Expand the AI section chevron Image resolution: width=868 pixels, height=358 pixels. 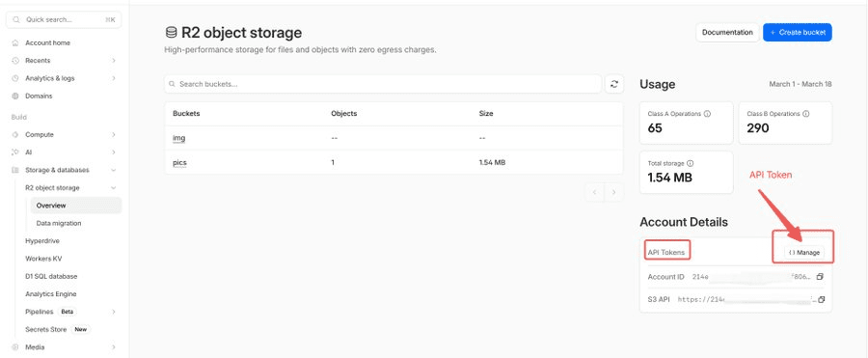114,151
